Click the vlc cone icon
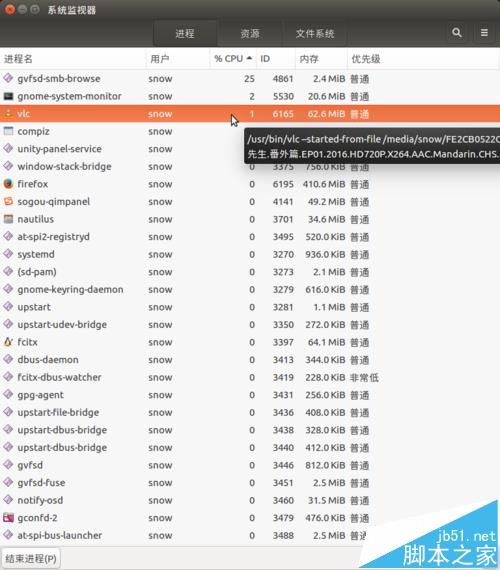The image size is (500, 570). click(8, 113)
